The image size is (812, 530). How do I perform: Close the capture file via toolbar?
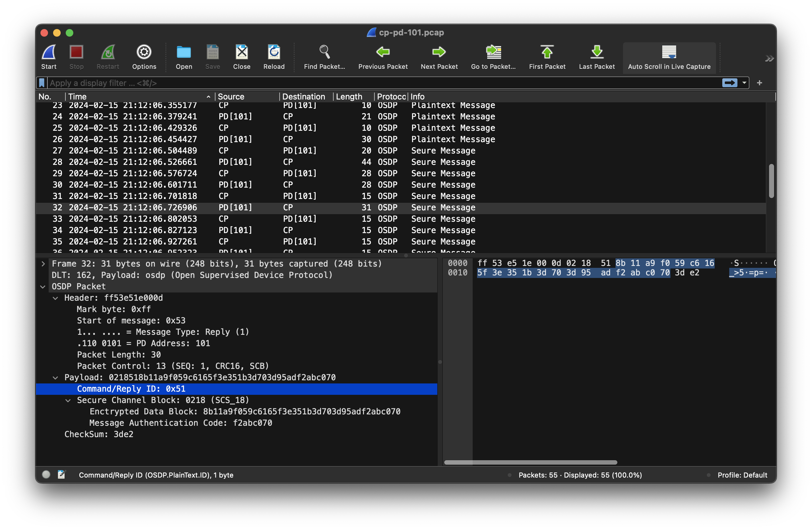pyautogui.click(x=242, y=52)
